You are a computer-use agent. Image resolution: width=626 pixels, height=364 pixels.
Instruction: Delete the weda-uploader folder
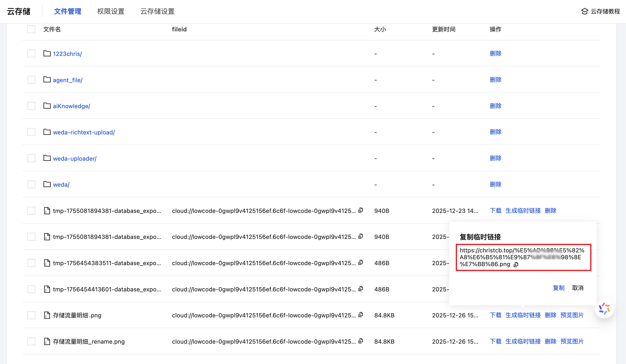point(495,158)
